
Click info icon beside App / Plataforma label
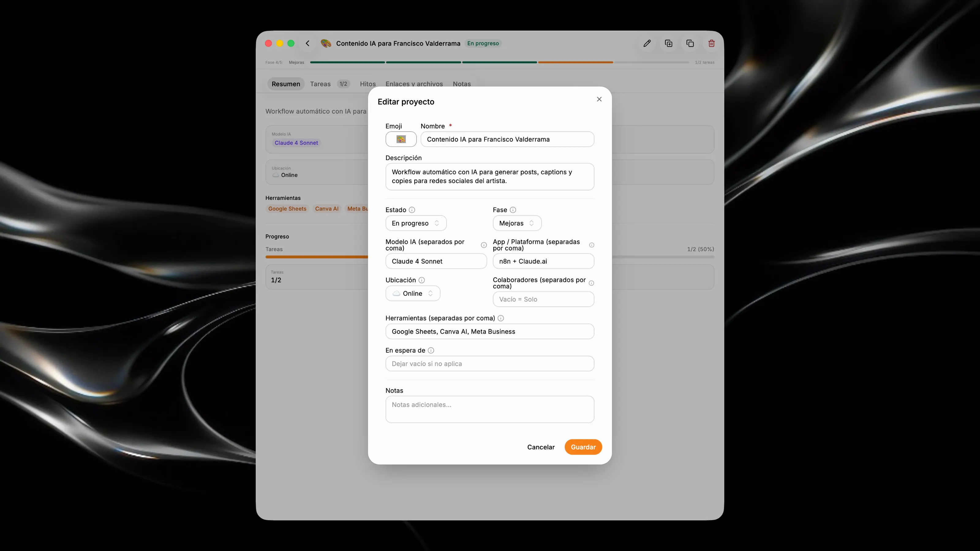pyautogui.click(x=592, y=245)
